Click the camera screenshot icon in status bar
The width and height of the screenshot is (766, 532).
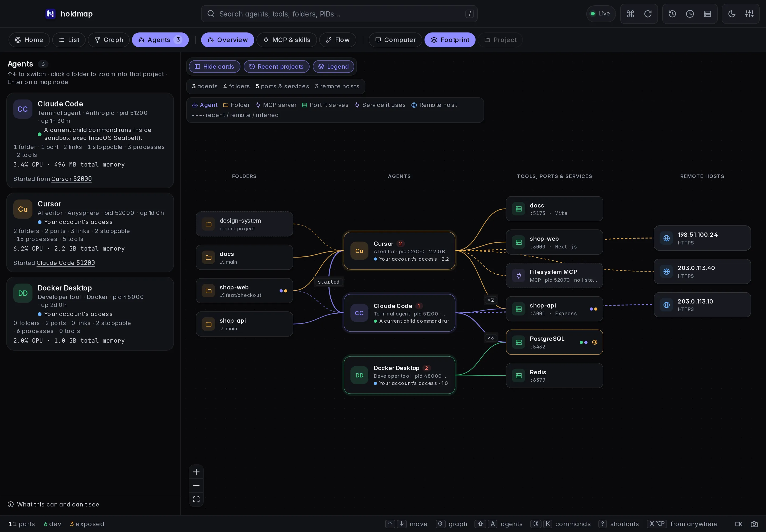click(754, 524)
